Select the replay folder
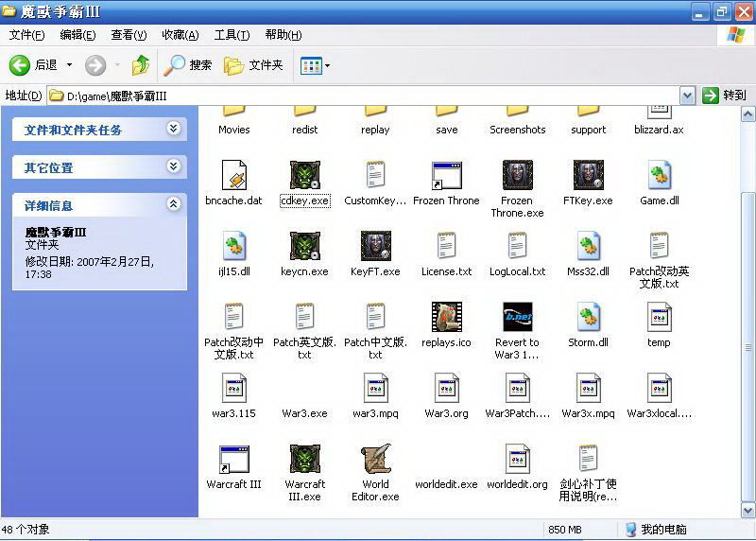Screen dimensions: 756x541 375,121
